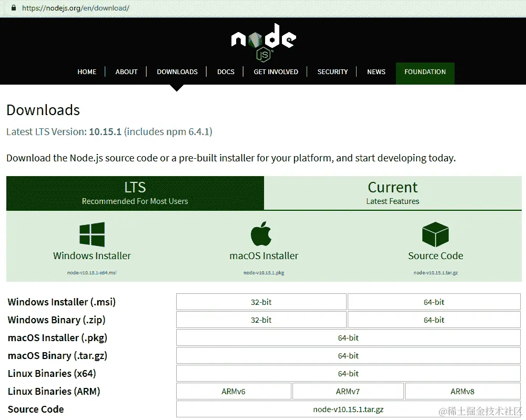Open the HOME menu item
This screenshot has width=526, height=420.
tap(87, 71)
